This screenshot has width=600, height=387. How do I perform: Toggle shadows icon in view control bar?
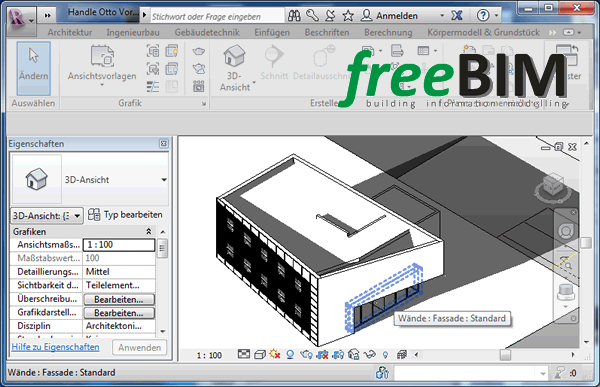point(290,355)
